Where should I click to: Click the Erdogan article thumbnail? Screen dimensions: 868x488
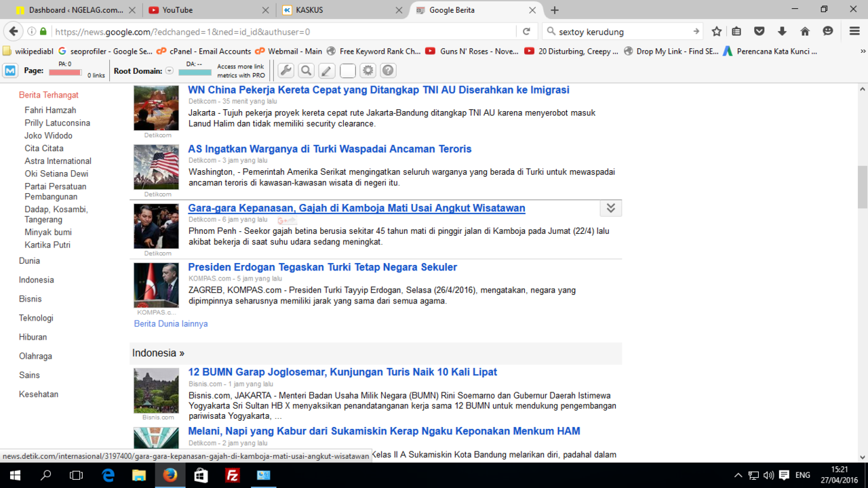click(156, 285)
